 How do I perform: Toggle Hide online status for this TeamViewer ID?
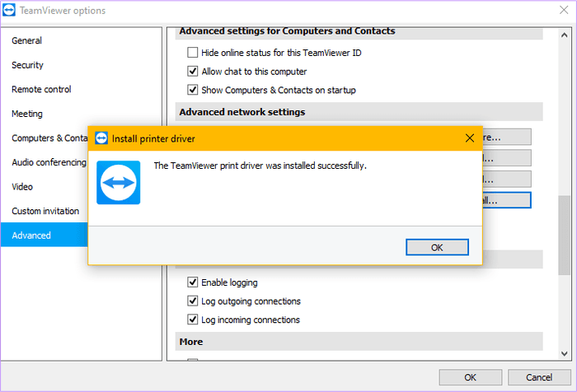192,53
